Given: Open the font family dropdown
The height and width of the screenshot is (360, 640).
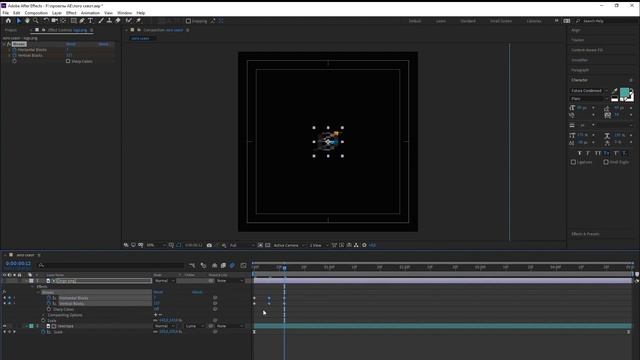Looking at the screenshot, I should point(589,91).
